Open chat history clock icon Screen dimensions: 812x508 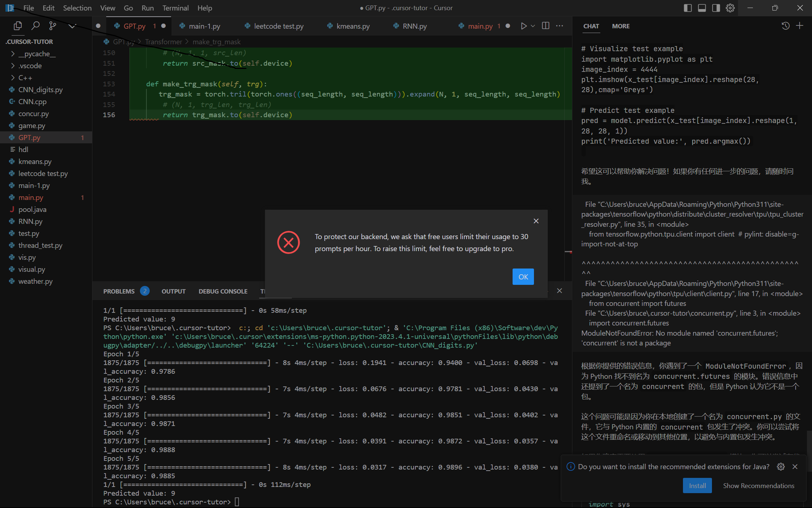click(x=786, y=26)
